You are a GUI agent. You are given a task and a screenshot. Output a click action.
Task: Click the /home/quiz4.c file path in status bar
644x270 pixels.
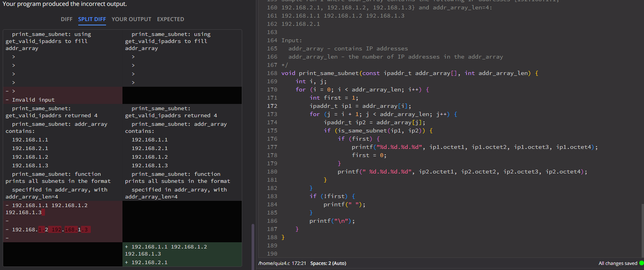274,263
